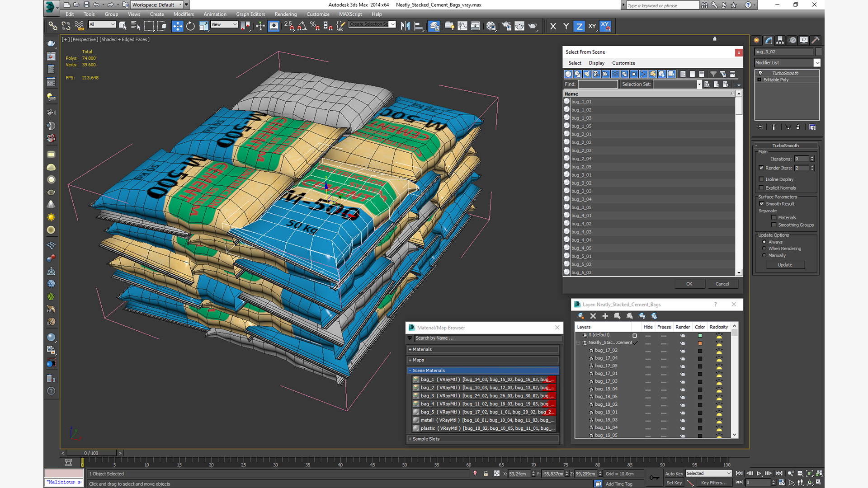Open the Hierarchy command panel tab
Image resolution: width=868 pixels, height=488 pixels.
click(x=780, y=40)
